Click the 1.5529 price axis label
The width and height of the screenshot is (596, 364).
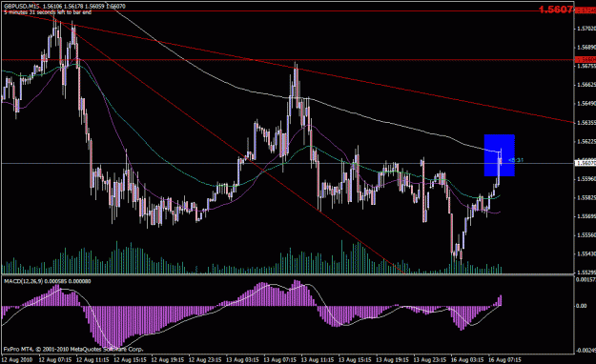coord(586,273)
